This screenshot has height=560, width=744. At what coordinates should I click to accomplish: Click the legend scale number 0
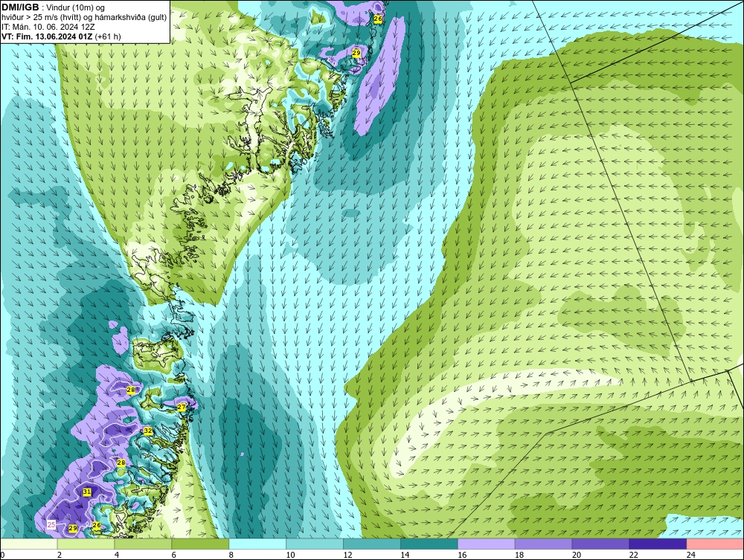2,555
